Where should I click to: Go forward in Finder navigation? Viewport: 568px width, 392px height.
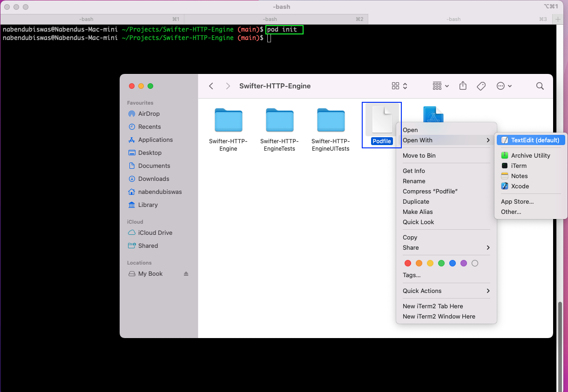(x=228, y=86)
